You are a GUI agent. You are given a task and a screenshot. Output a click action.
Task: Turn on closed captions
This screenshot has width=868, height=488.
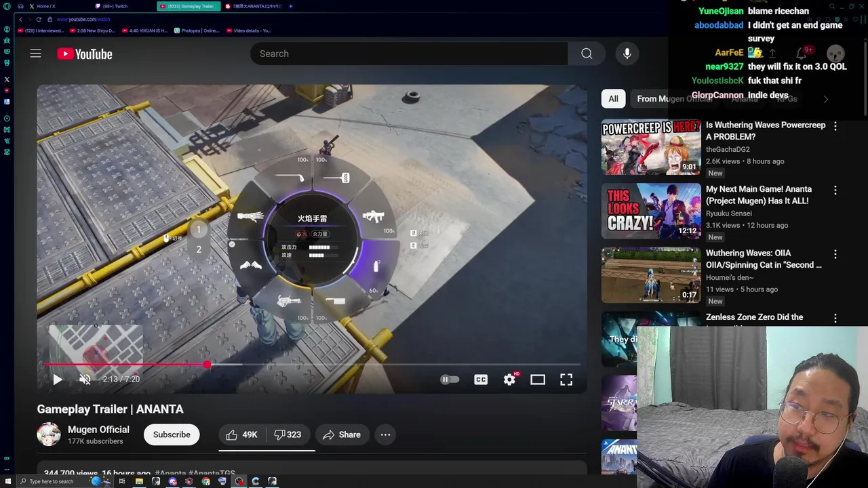481,380
